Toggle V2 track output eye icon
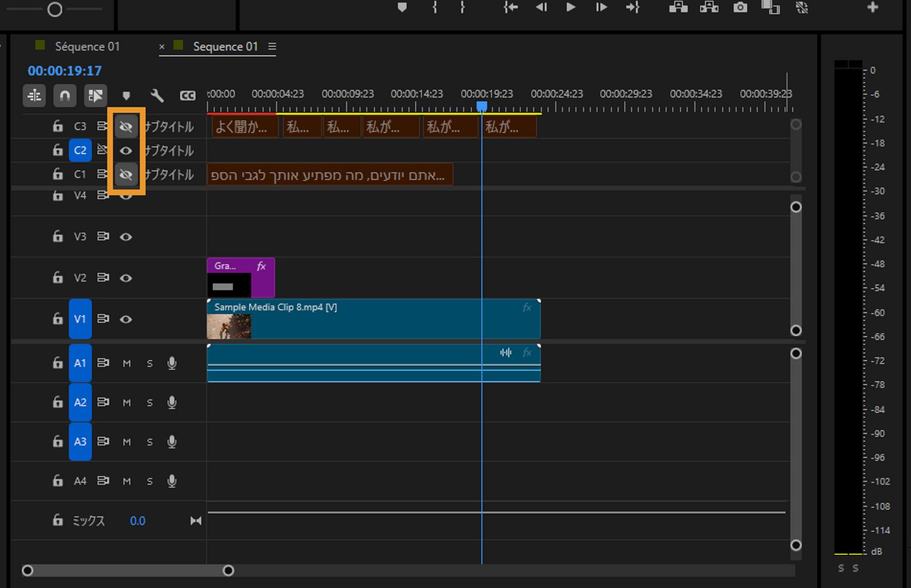 pyautogui.click(x=126, y=278)
